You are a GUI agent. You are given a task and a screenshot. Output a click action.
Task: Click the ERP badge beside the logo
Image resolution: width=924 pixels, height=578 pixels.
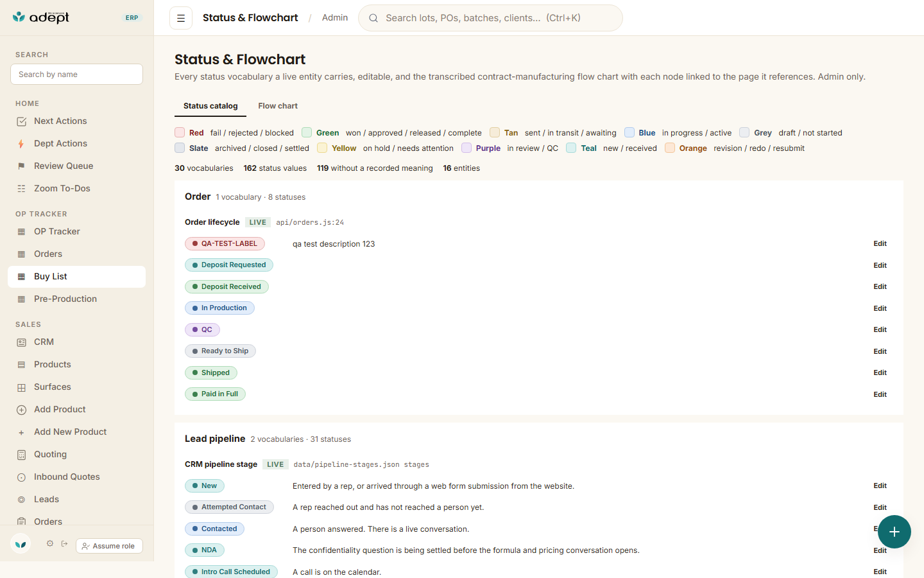point(132,18)
